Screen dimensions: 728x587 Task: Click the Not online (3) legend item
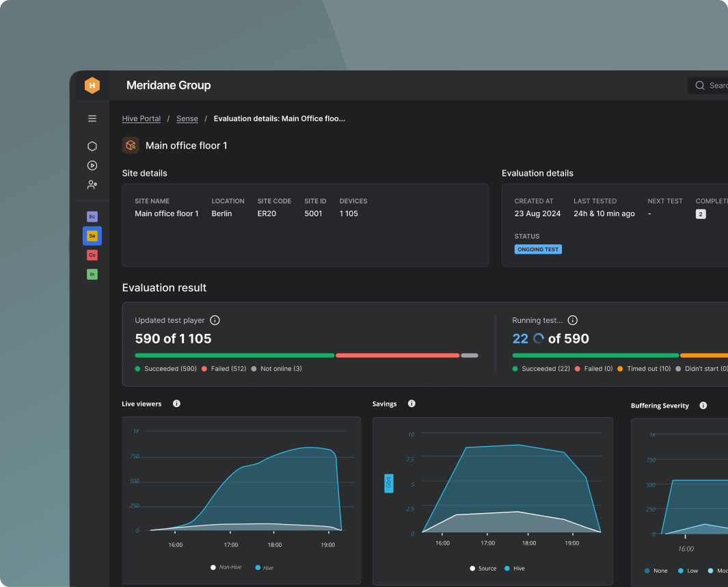click(276, 369)
